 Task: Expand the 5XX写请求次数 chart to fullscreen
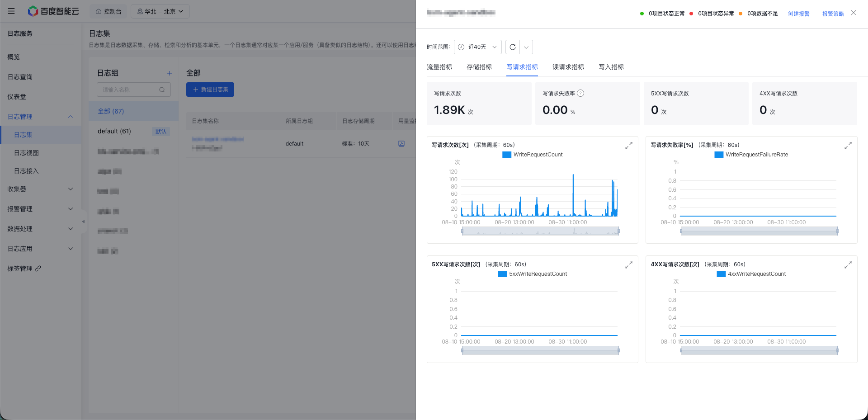coord(629,265)
